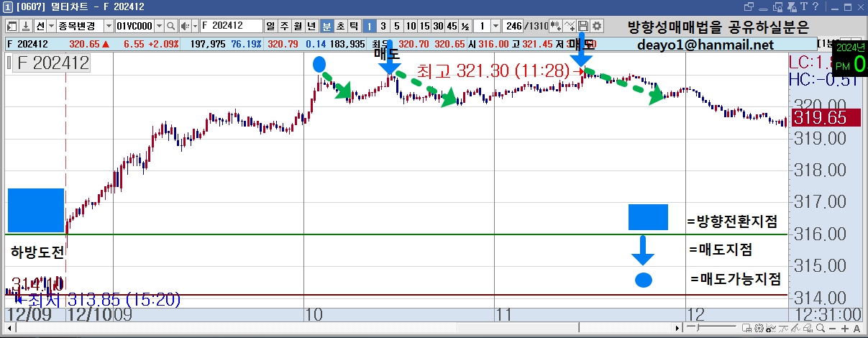Click the window link icon in title bar
The height and width of the screenshot is (338, 868).
click(749, 6)
